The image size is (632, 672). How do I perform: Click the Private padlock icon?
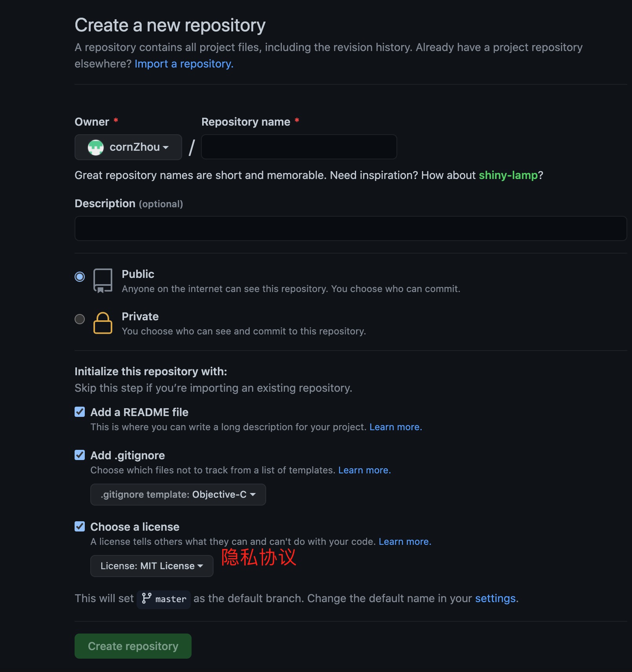tap(103, 323)
